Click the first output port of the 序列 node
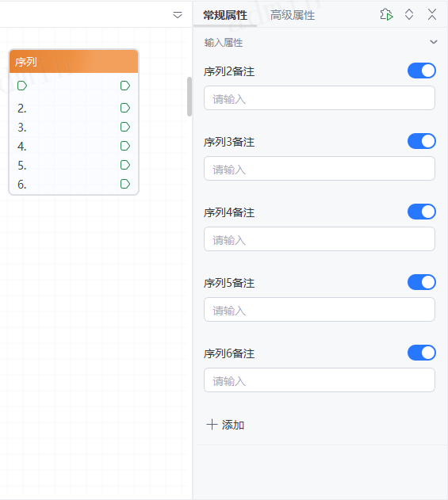 coord(125,86)
